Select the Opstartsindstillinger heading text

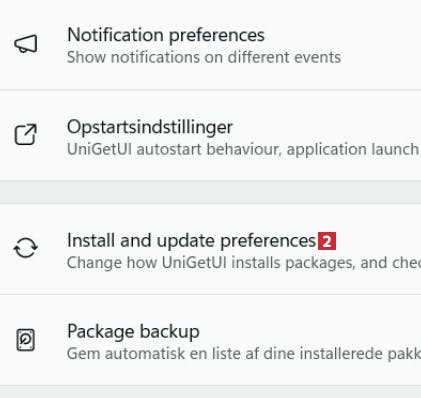pyautogui.click(x=150, y=127)
